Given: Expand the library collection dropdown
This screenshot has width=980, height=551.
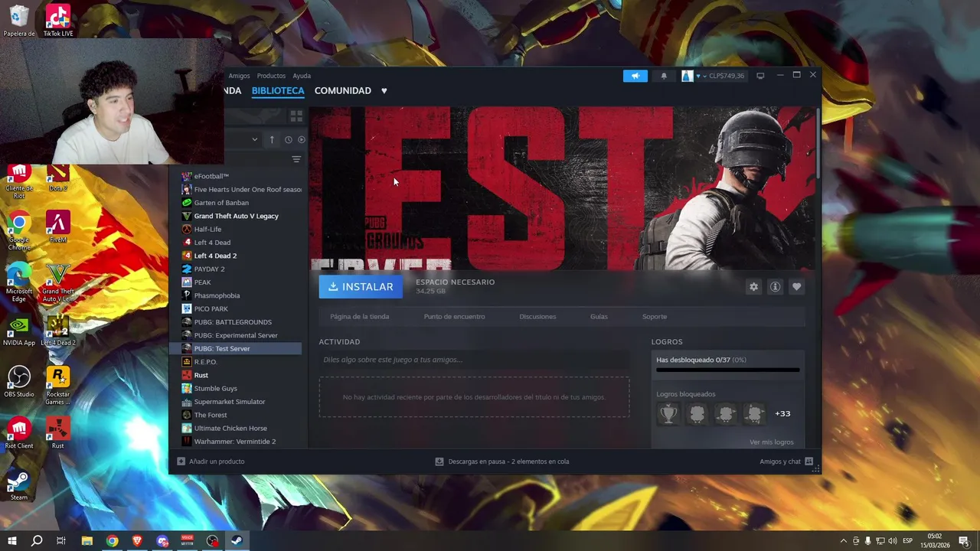Looking at the screenshot, I should (x=254, y=139).
